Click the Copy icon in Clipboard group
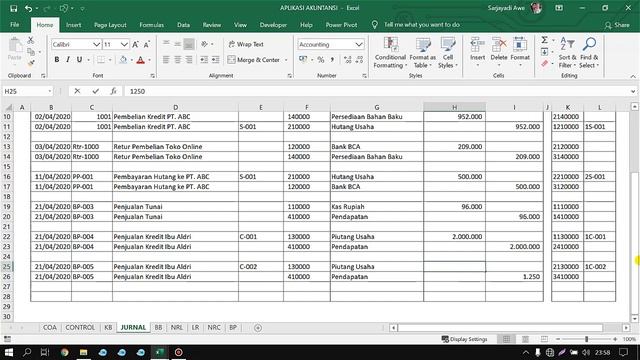This screenshot has height=360, width=640. pos(31,52)
